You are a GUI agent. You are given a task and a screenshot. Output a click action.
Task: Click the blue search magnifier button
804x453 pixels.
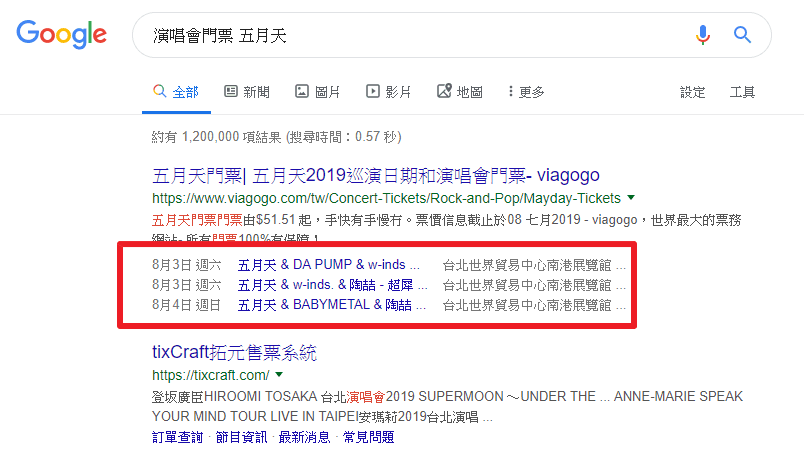[x=742, y=35]
